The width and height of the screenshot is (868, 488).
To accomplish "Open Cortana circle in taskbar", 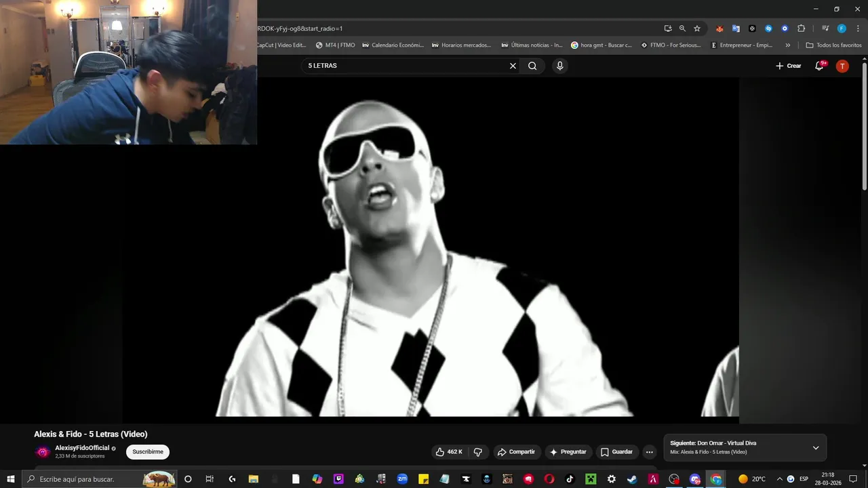I will (x=188, y=479).
